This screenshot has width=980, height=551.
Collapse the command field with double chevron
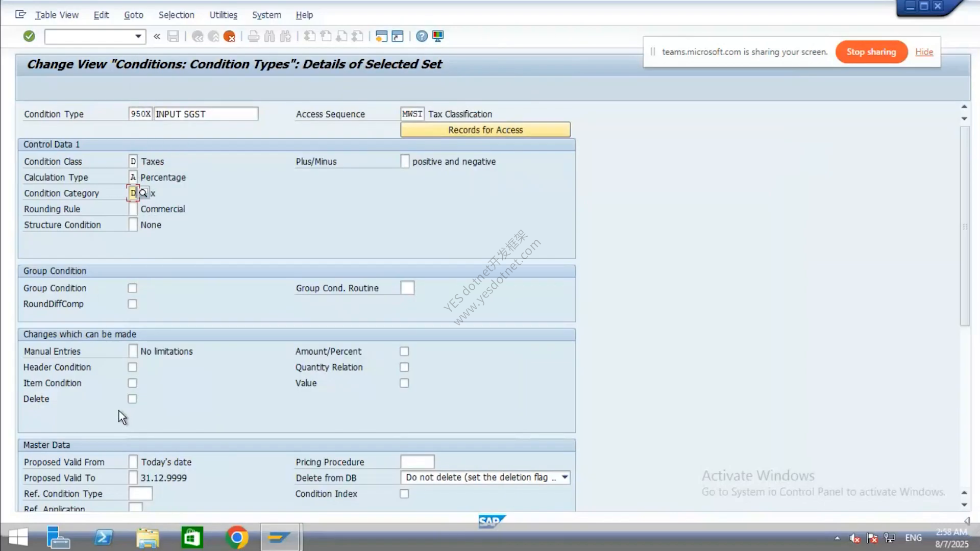point(157,36)
